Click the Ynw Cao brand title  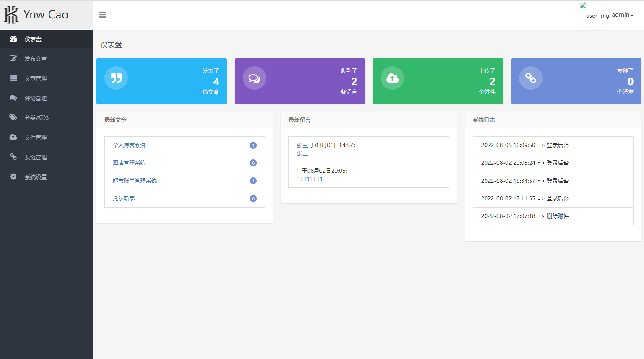tap(46, 15)
